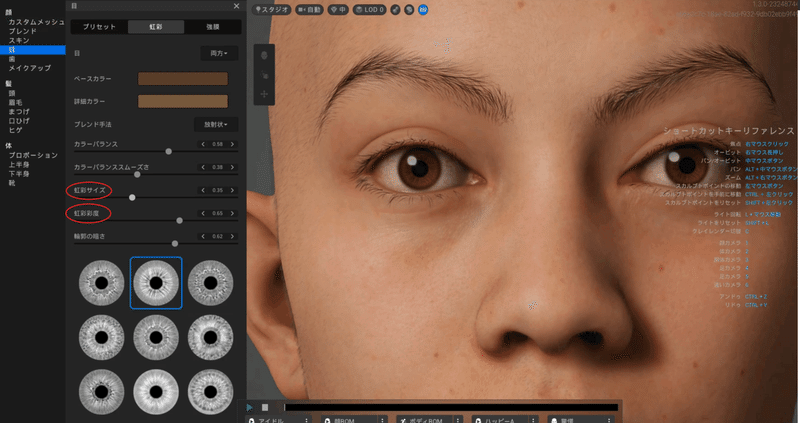Screen dimensions: 800x423
Task: Open メイクアップ in the face list
Action: (30, 68)
